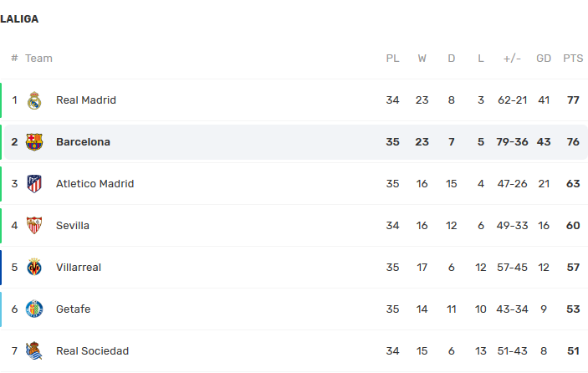Click the Villarreal club crest
Screen dimensions: 588x373
(34, 268)
